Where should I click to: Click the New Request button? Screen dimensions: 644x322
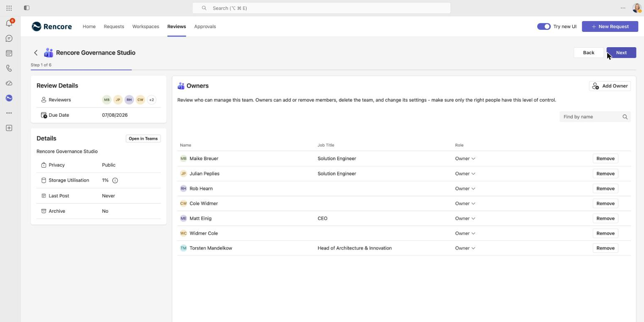(609, 26)
